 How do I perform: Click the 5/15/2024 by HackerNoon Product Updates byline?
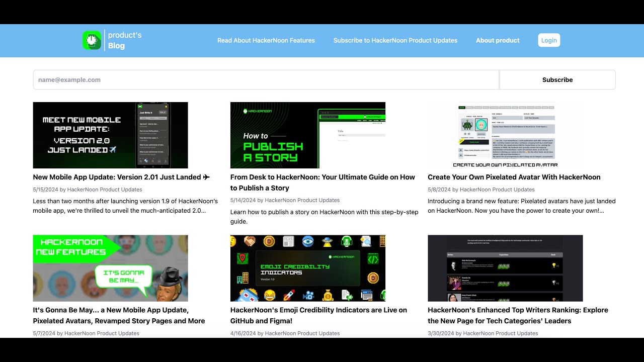[x=88, y=190]
